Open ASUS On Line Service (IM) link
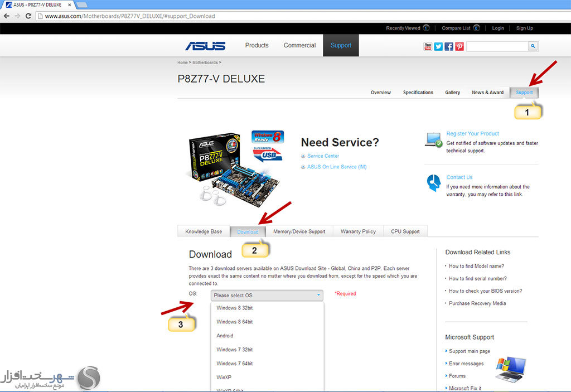 pos(337,167)
